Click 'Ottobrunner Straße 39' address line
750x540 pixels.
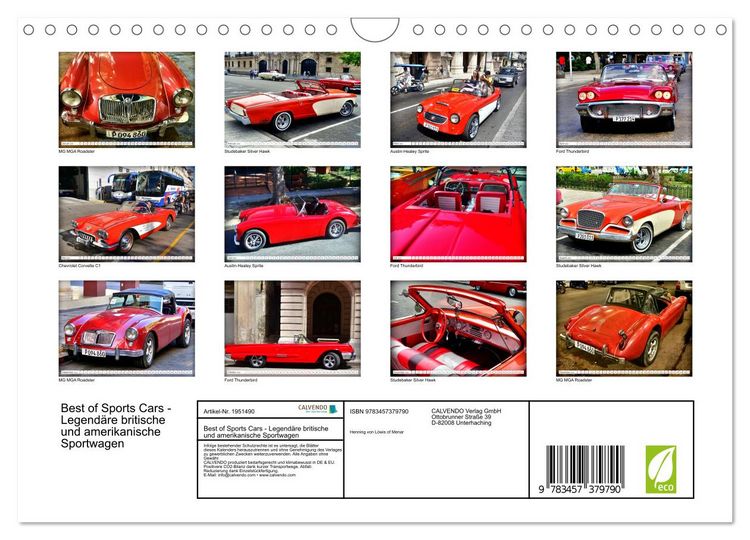pos(461,417)
